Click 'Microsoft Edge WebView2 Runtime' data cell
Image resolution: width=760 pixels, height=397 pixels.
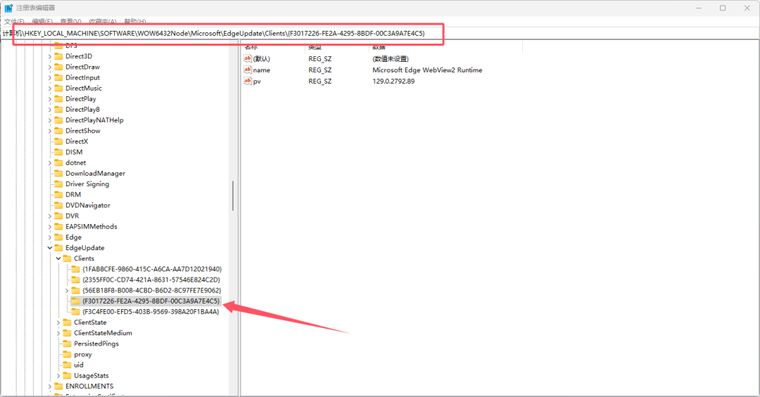tap(427, 70)
